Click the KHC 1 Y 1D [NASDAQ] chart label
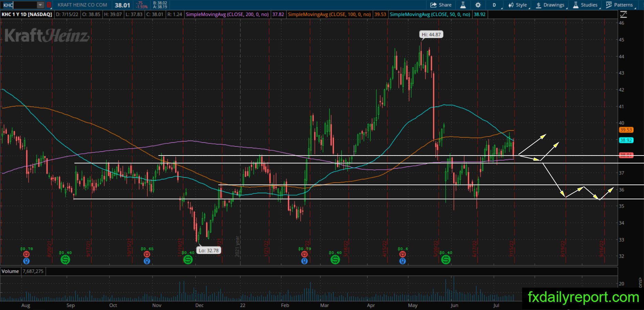644x310 pixels. point(27,14)
